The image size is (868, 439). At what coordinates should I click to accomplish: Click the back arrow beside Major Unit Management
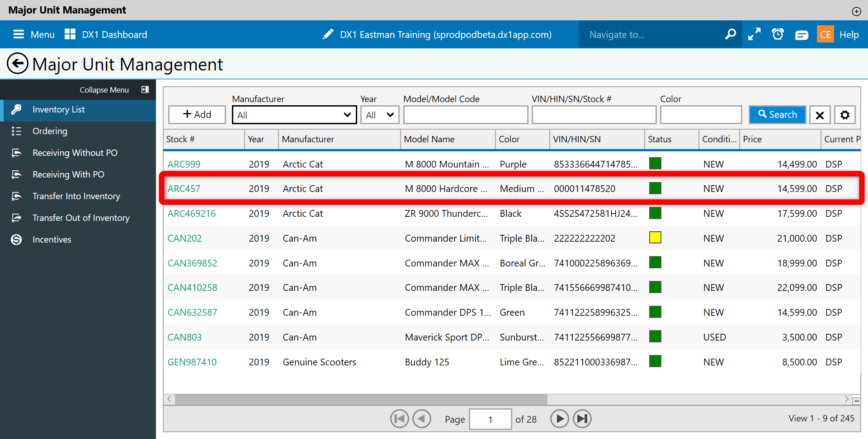click(x=18, y=64)
